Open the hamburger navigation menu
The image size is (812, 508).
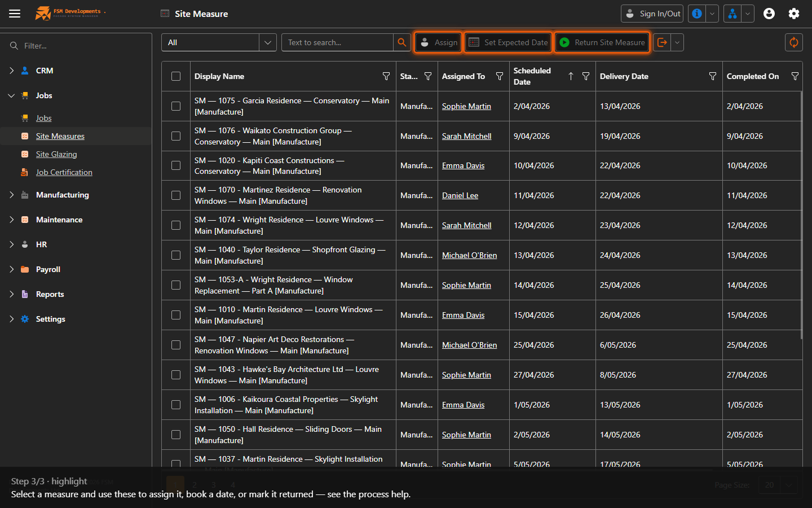[x=15, y=14]
